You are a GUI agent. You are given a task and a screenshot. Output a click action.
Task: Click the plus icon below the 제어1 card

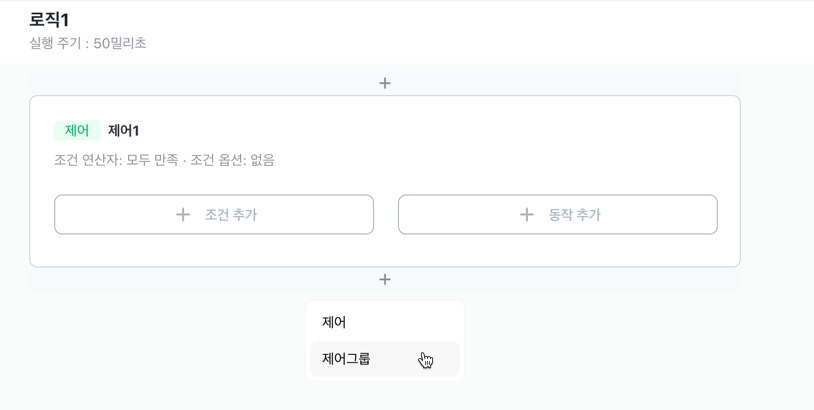[x=385, y=280]
